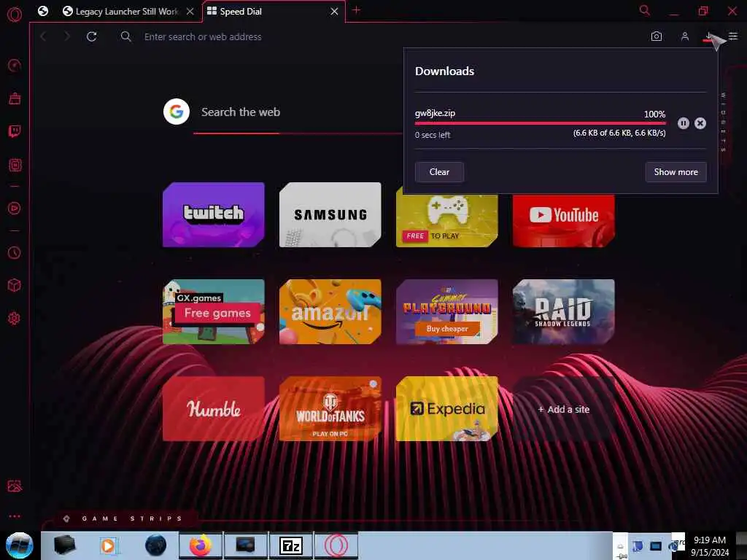
Task: Open the GAME STRIPS panel label
Action: click(x=132, y=518)
